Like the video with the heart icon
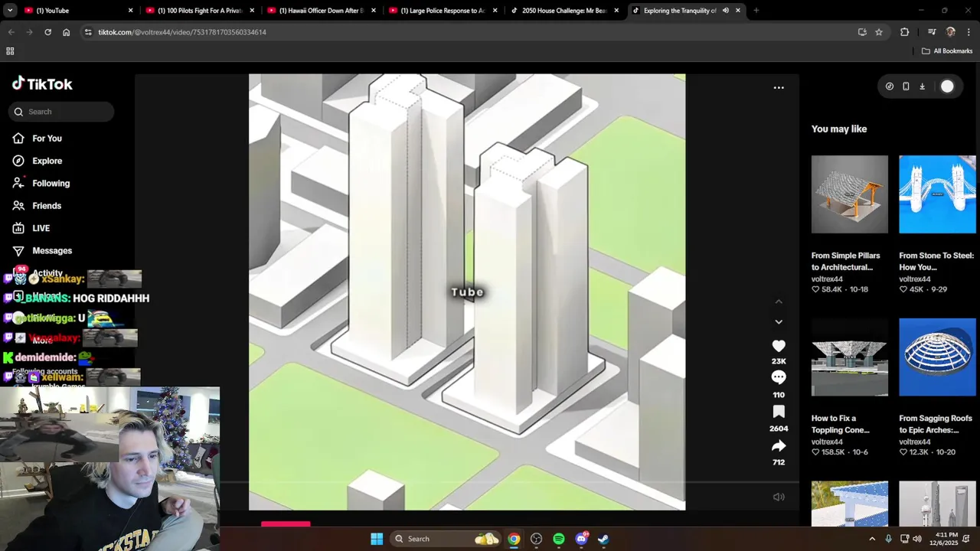This screenshot has height=551, width=980. (x=779, y=346)
